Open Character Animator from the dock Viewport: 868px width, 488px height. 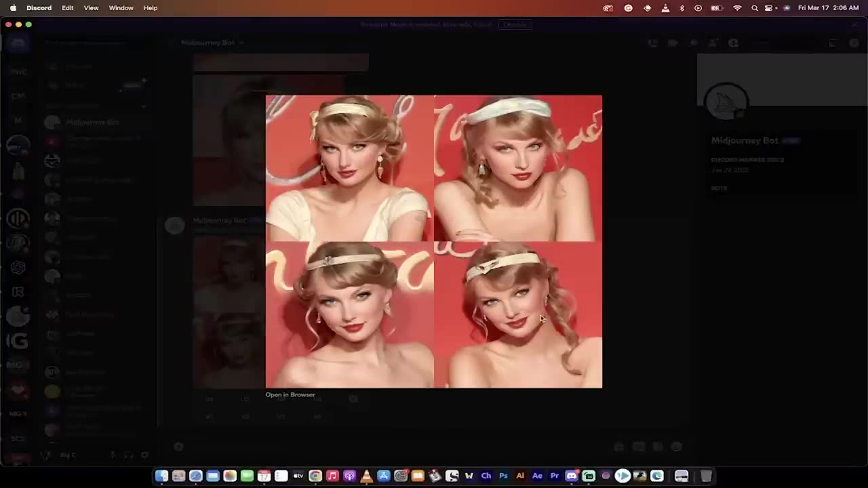(x=486, y=476)
